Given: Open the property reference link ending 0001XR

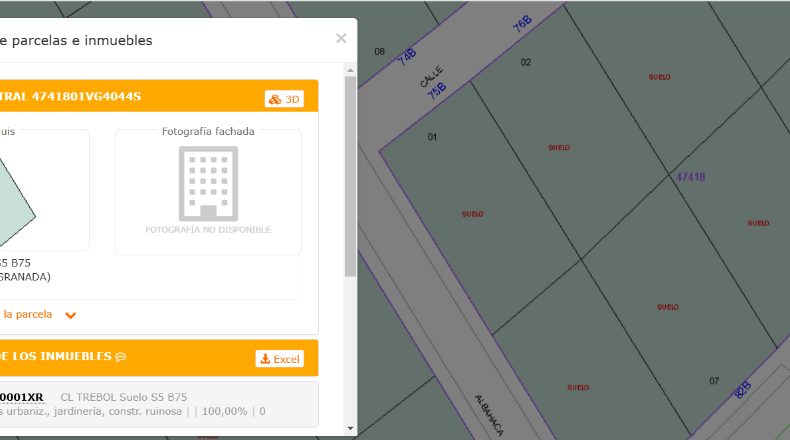Looking at the screenshot, I should click(22, 397).
